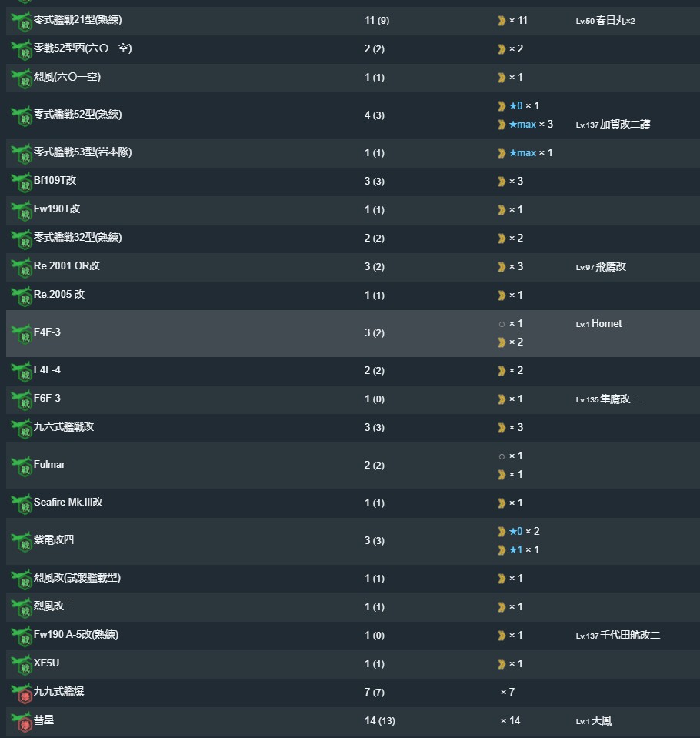The width and height of the screenshot is (700, 738).
Task: Select the 零式艦戦21型(熟練) equipment row
Action: coord(353,21)
